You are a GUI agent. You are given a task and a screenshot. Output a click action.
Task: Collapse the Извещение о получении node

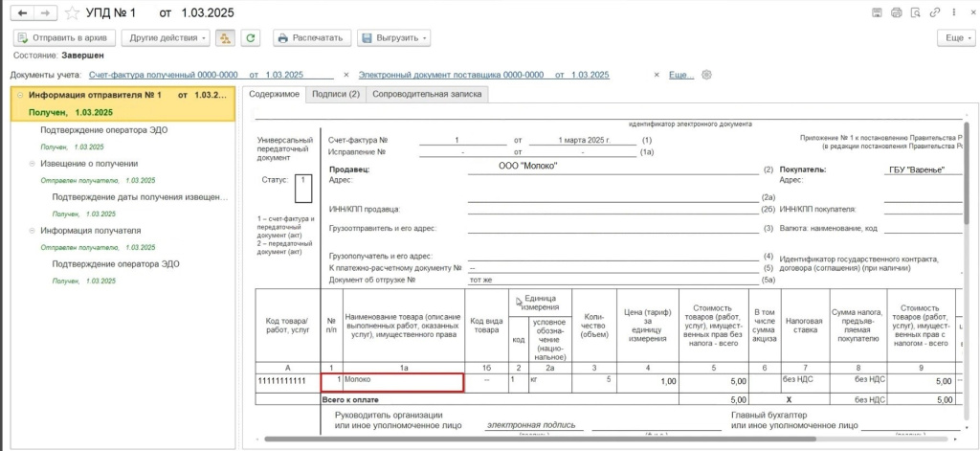click(33, 164)
